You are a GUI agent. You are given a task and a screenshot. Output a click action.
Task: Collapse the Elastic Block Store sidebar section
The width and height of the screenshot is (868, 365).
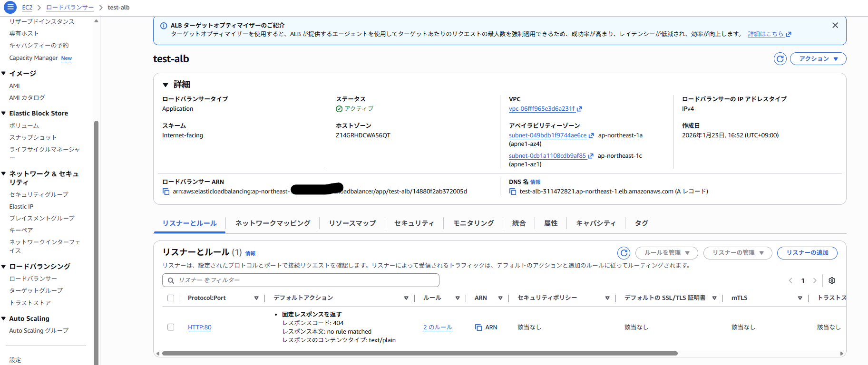point(4,114)
